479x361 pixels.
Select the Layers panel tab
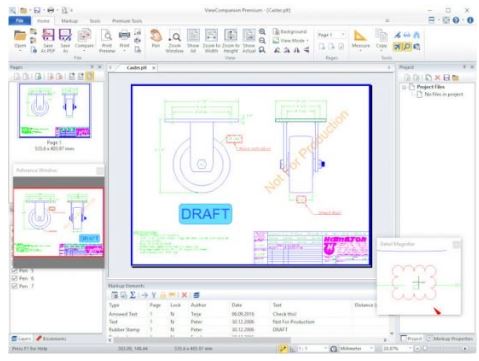pyautogui.click(x=21, y=338)
